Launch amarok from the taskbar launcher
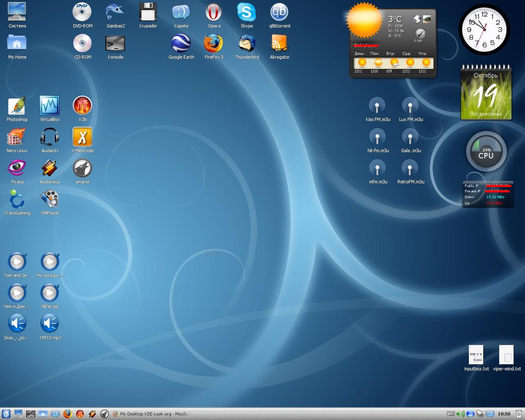 pyautogui.click(x=105, y=414)
